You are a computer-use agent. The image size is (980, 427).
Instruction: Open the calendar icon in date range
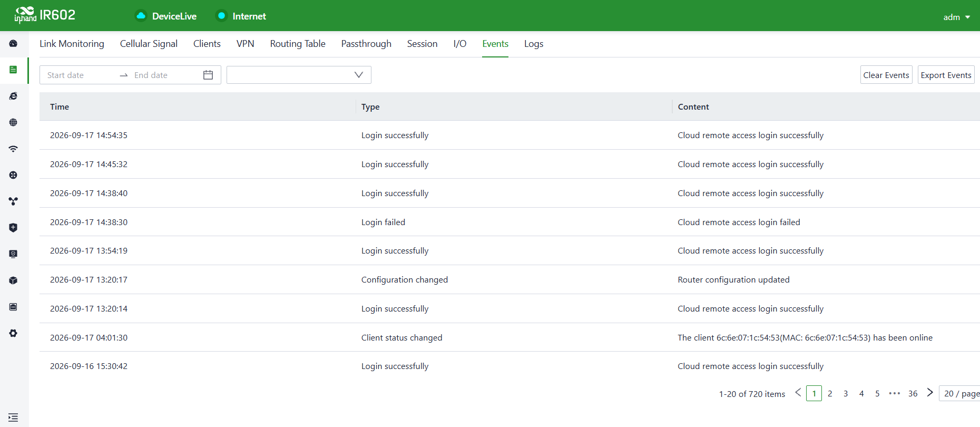click(208, 75)
